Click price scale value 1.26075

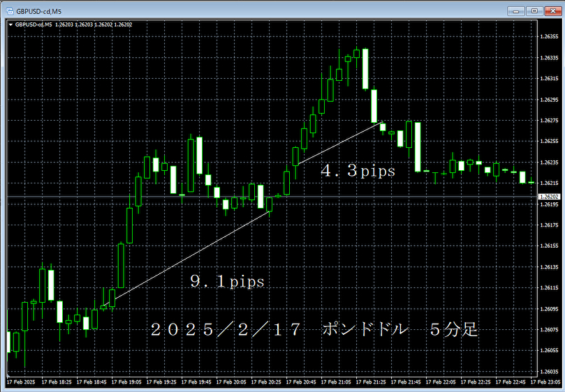coord(549,330)
